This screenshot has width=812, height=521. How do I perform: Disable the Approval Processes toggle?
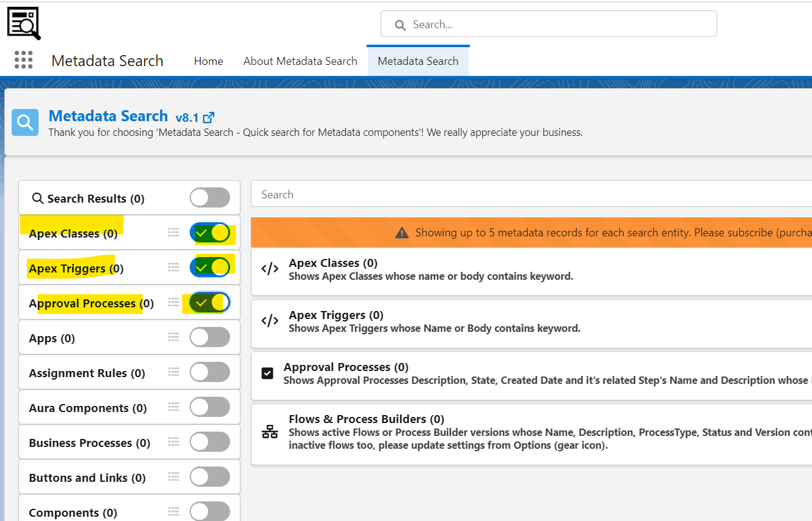point(210,302)
